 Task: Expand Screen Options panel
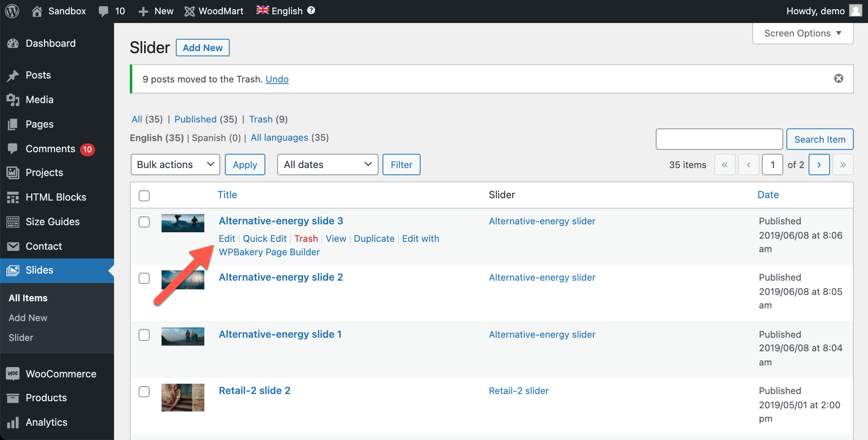(803, 33)
